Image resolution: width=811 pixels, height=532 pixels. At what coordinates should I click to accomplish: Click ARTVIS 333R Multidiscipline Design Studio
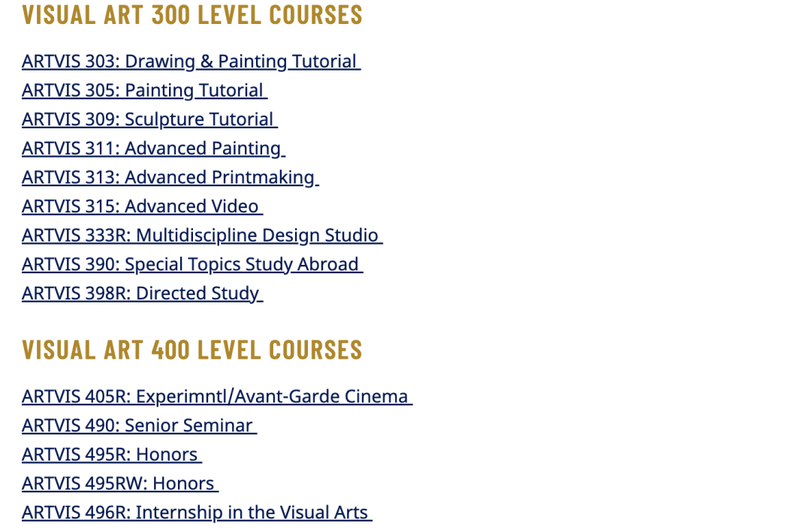click(202, 236)
